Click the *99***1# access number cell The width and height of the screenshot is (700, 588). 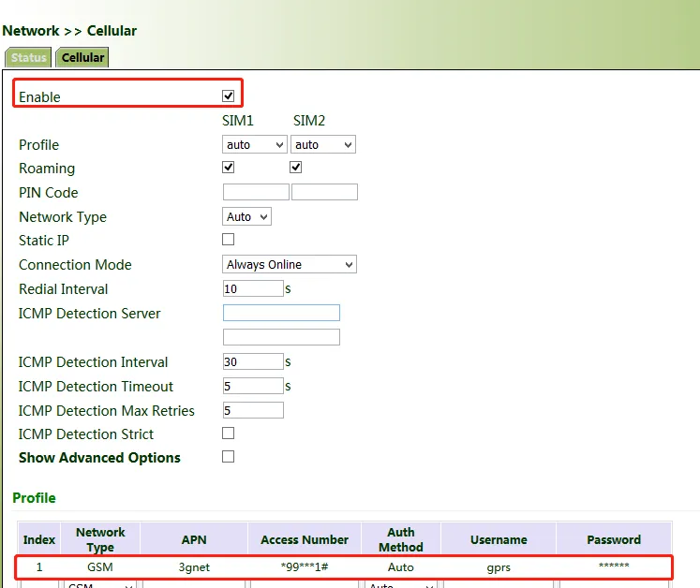click(x=305, y=567)
